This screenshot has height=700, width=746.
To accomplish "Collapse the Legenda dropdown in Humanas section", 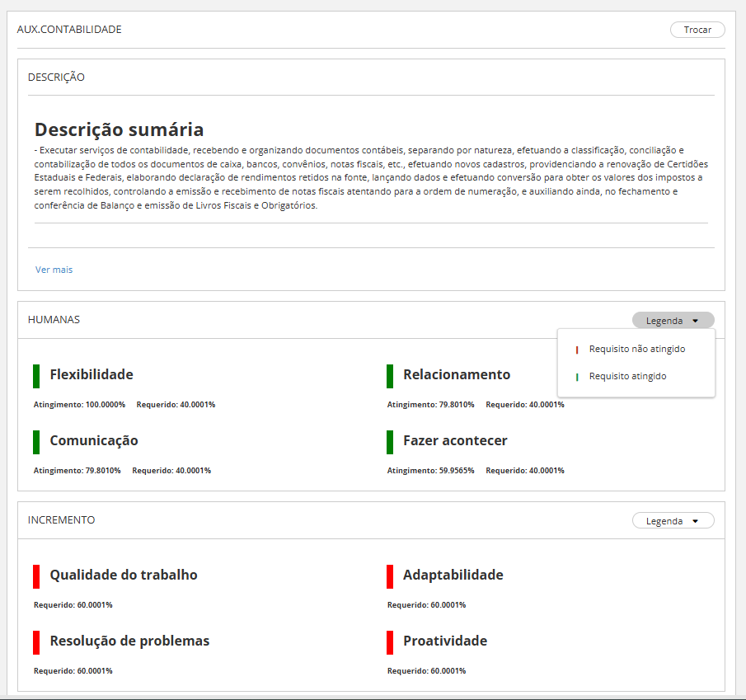I will point(673,320).
